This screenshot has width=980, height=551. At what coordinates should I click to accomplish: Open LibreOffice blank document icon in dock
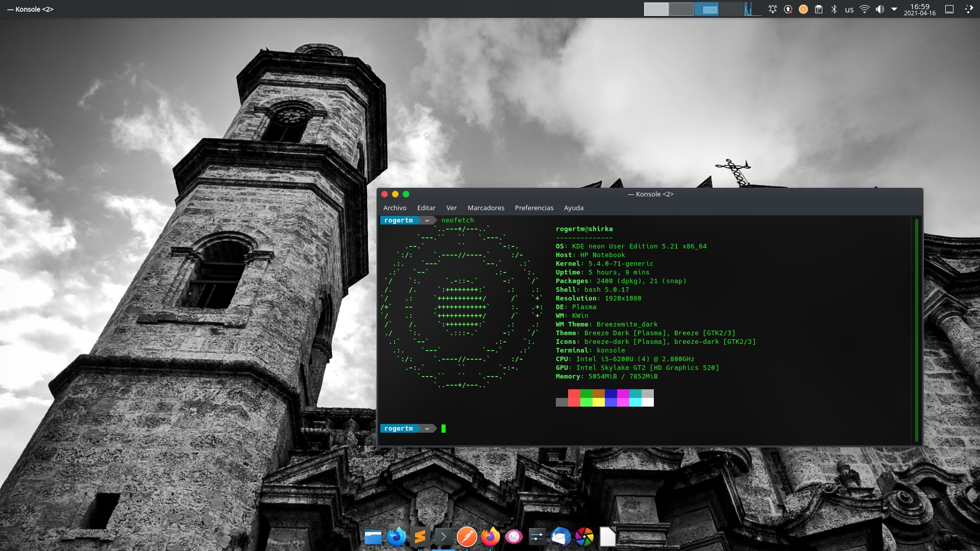pyautogui.click(x=607, y=537)
